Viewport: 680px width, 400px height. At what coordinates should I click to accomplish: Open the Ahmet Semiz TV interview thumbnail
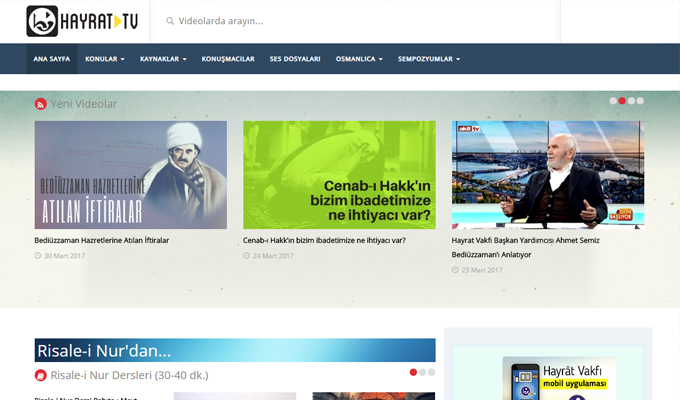548,175
